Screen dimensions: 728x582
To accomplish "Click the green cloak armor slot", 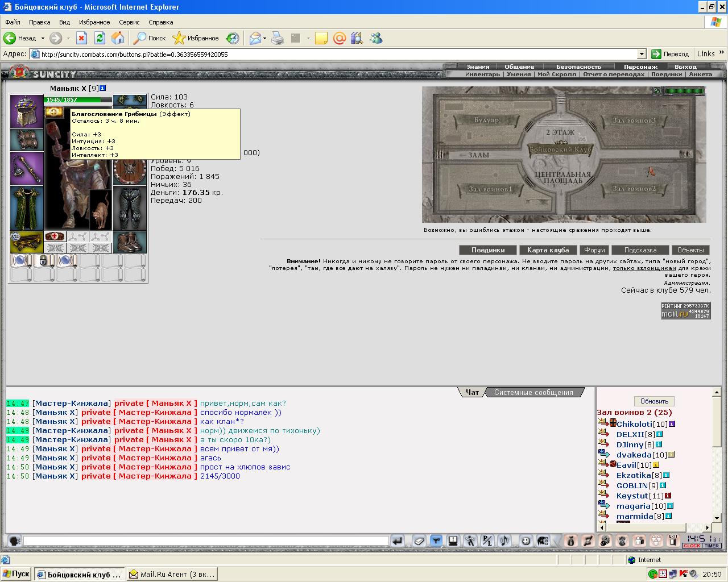I will [27, 208].
